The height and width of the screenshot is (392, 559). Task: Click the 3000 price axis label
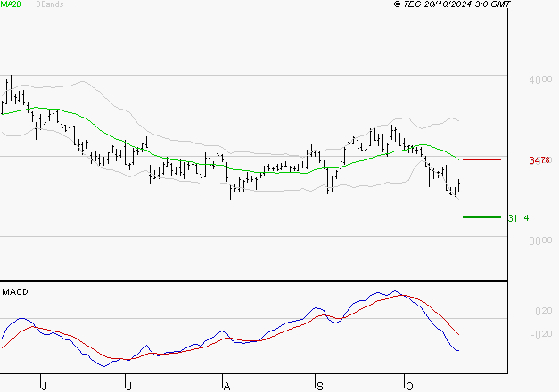tap(540, 241)
